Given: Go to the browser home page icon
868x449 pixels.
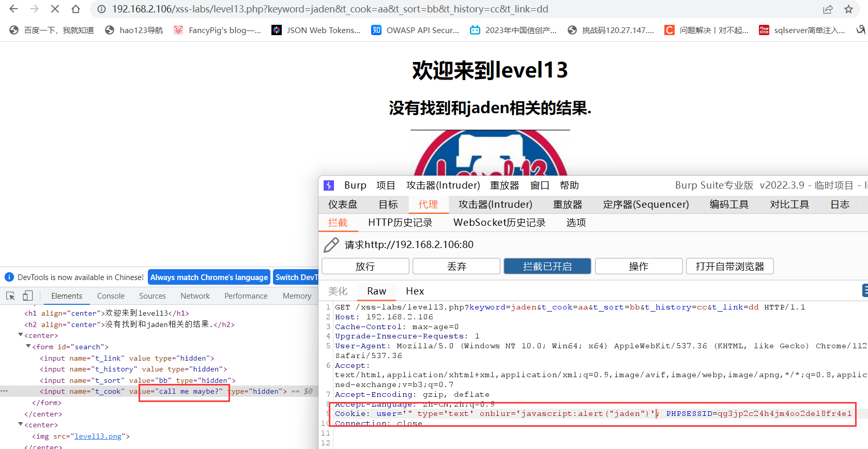Looking at the screenshot, I should click(x=75, y=9).
